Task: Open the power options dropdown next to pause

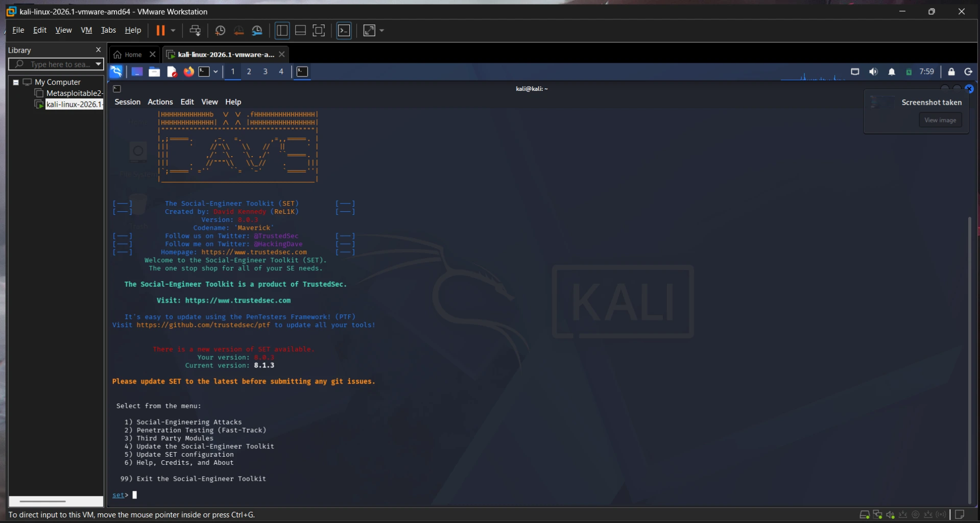Action: click(173, 31)
